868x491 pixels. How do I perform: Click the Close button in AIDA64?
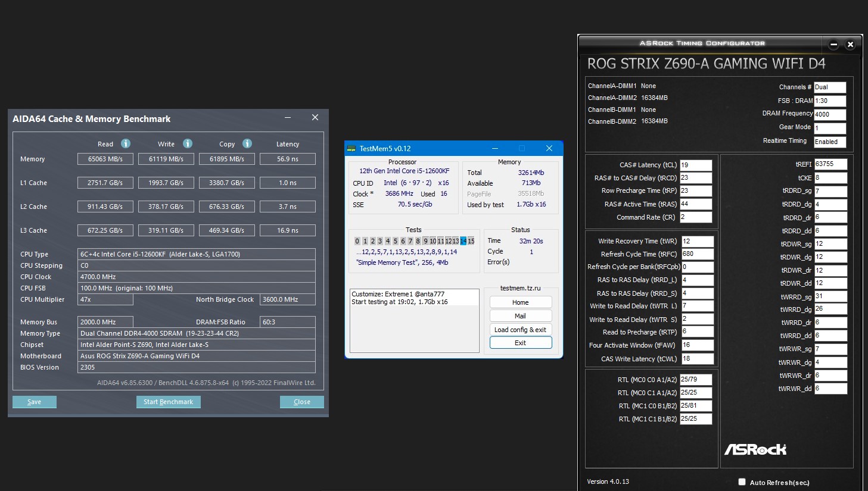(302, 402)
